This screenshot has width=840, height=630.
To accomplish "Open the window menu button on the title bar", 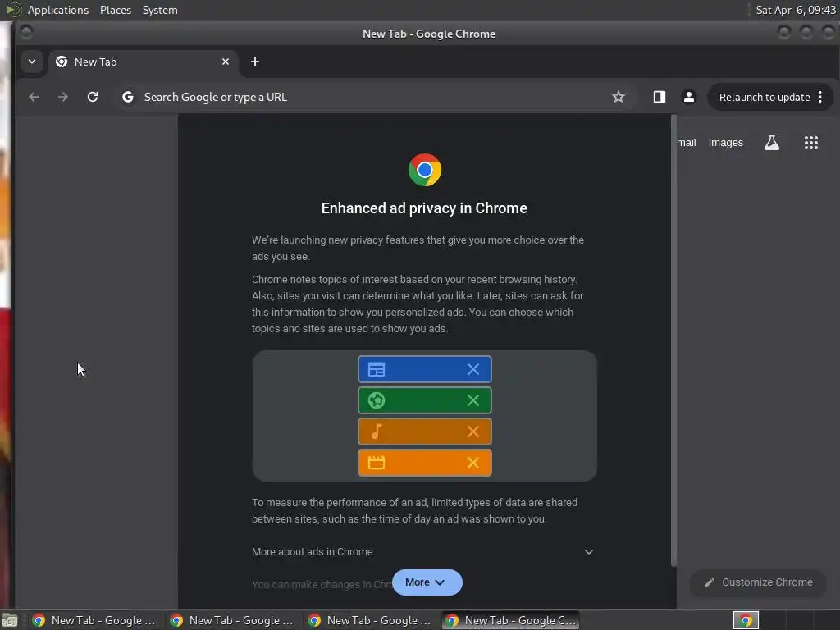I will point(25,33).
